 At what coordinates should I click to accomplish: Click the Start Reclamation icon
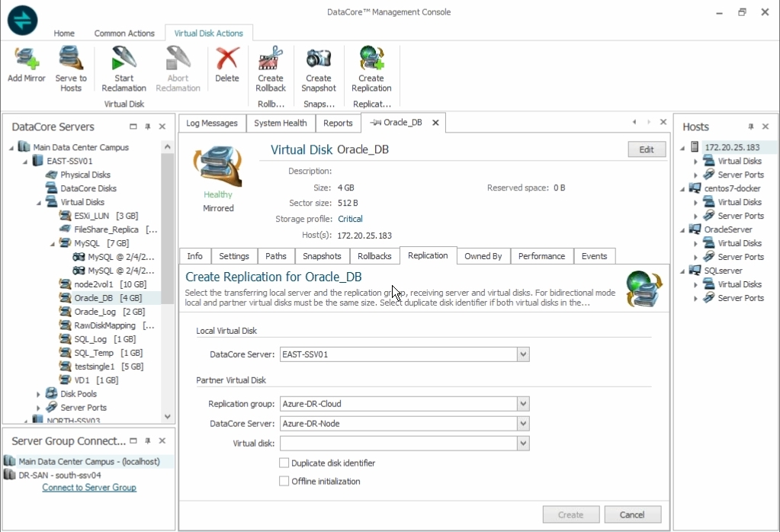click(124, 58)
